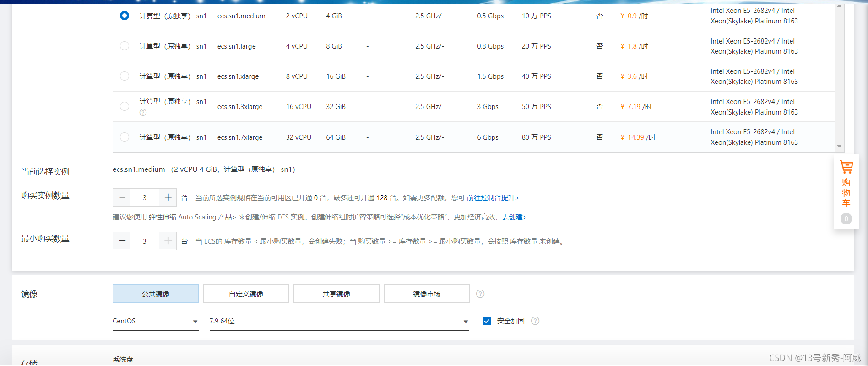Click ecs.sn1.7xlarge price ¥ 14.39 /时
Image resolution: width=868 pixels, height=366 pixels.
[638, 137]
